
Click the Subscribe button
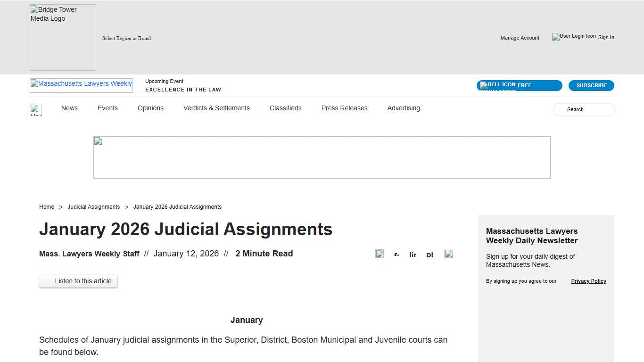[591, 85]
